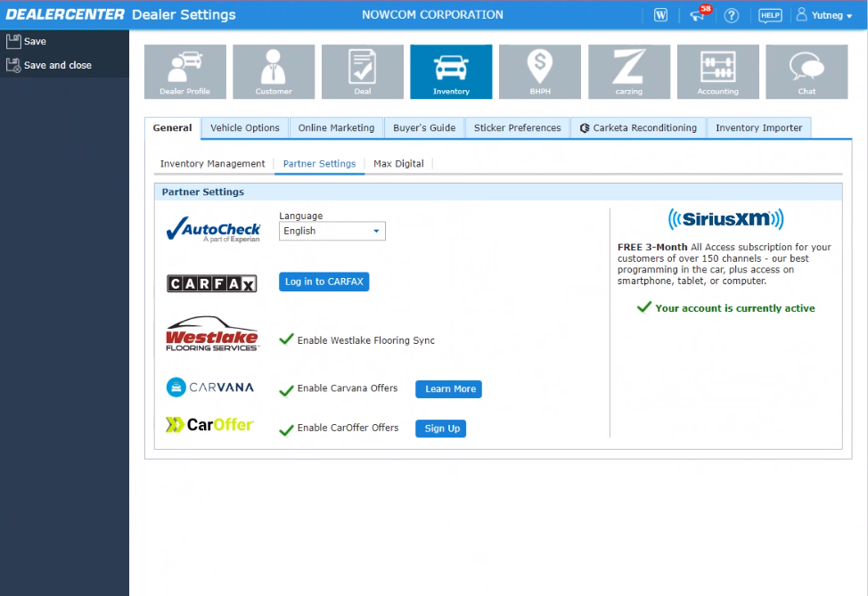This screenshot has height=596, width=868.
Task: Click the AutoCheck logo
Action: point(213,229)
